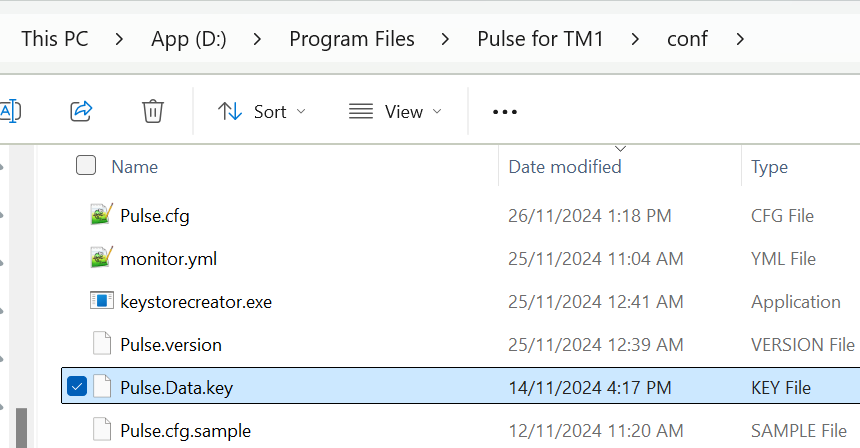860x448 pixels.
Task: Navigate to Pulse for TM1 in breadcrumb
Action: [540, 39]
